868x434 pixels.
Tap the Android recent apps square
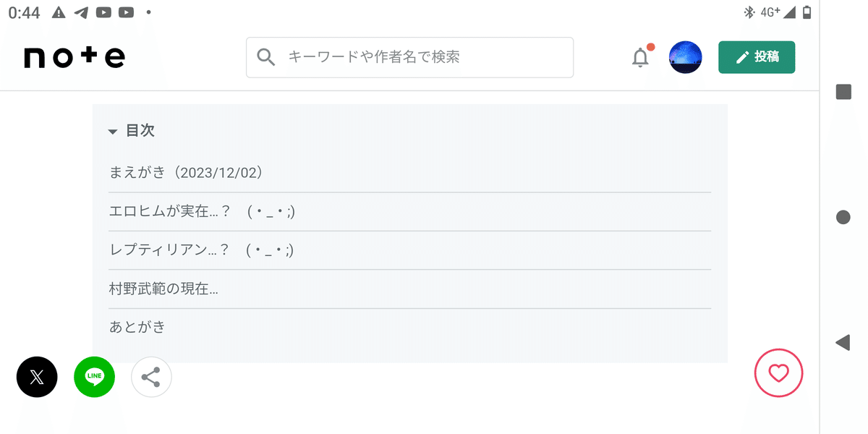[843, 92]
